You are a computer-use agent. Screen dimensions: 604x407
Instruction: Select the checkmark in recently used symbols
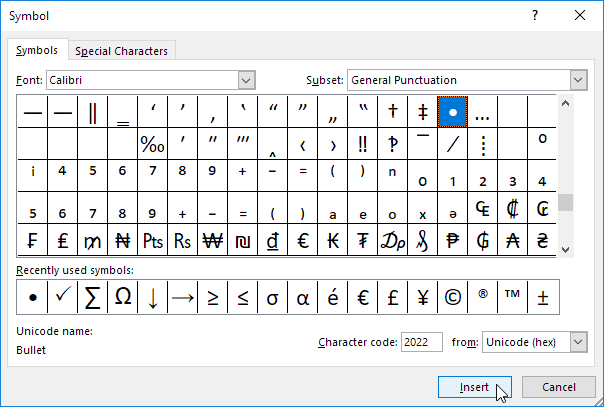pyautogui.click(x=63, y=297)
